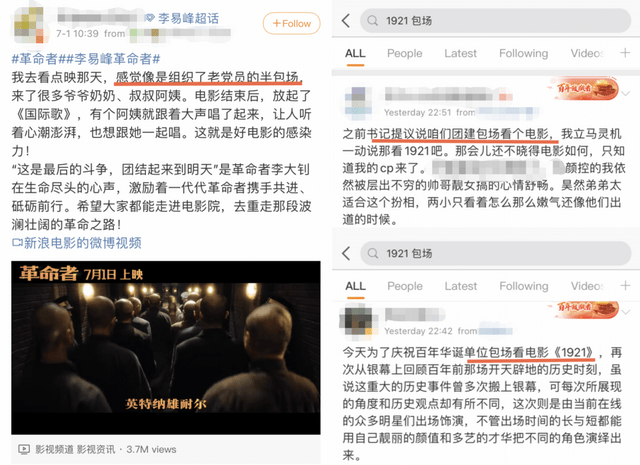Open the 新浪电影的微博视频 link

click(x=77, y=243)
